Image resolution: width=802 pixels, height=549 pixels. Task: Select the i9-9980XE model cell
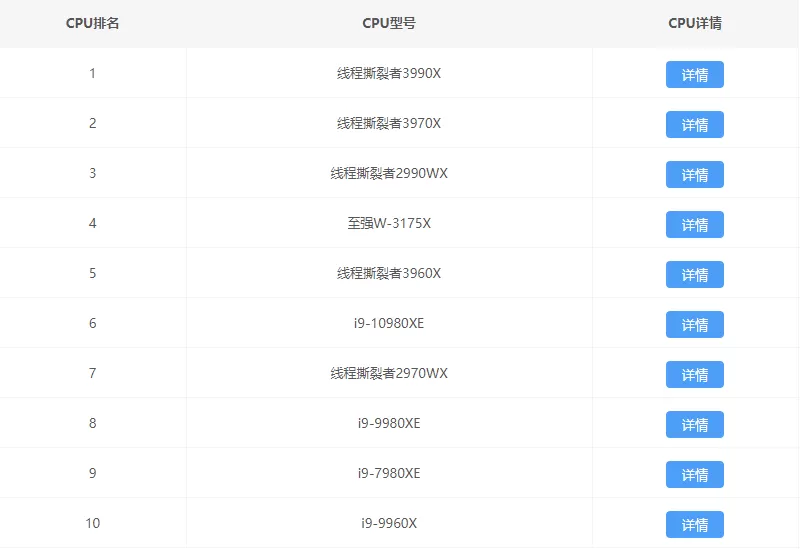[x=389, y=423]
